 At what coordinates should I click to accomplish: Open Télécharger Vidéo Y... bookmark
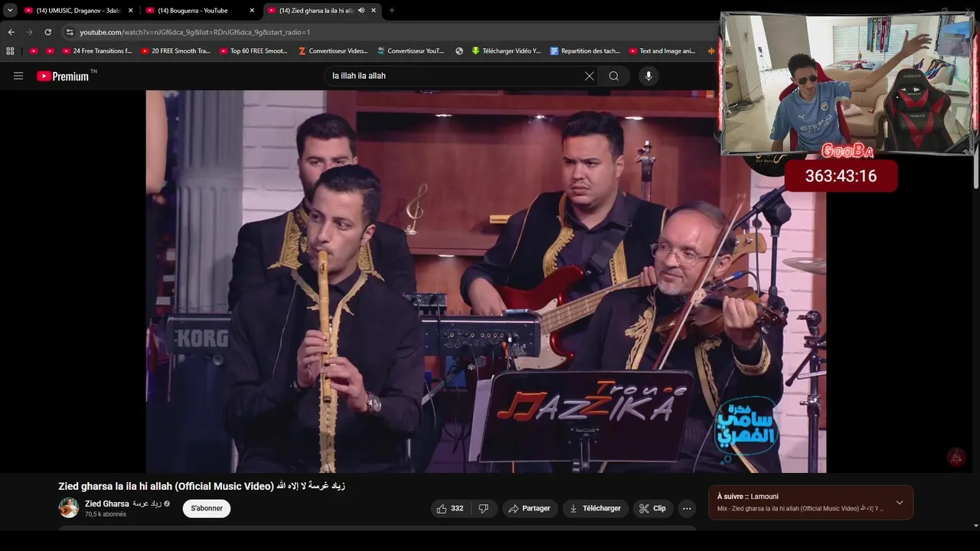507,51
